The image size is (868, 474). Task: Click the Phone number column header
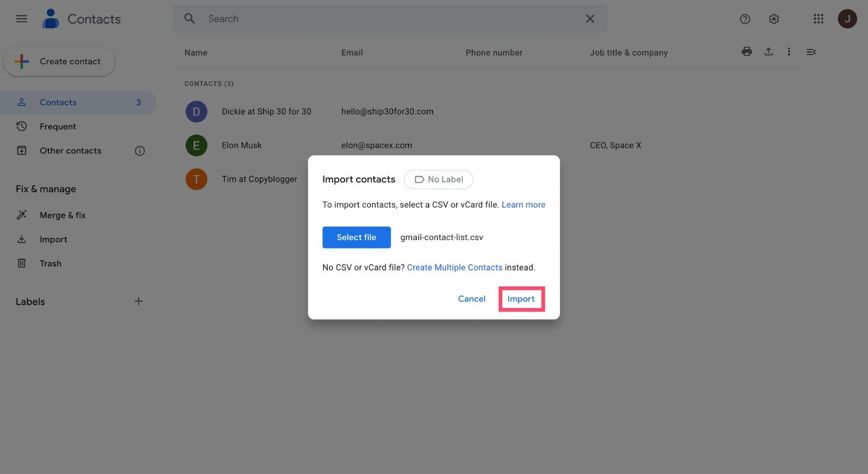point(494,53)
